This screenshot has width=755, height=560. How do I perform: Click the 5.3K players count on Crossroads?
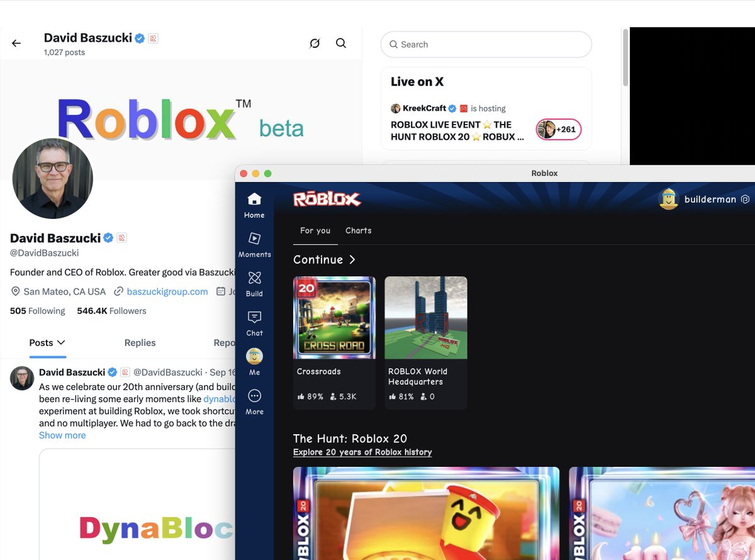pyautogui.click(x=344, y=396)
